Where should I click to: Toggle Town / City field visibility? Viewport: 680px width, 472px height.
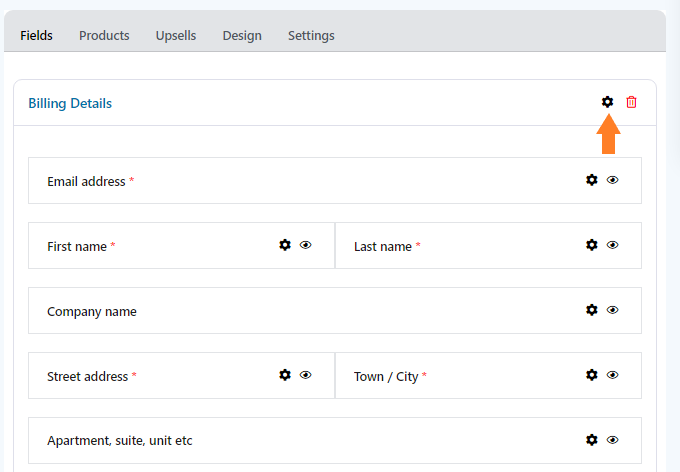click(612, 375)
